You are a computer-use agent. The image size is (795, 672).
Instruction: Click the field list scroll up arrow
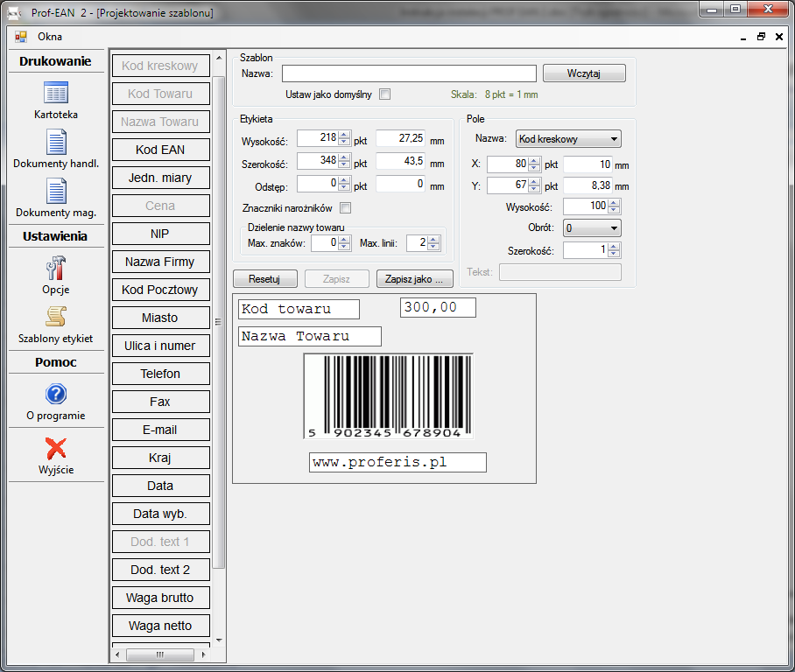pyautogui.click(x=219, y=59)
